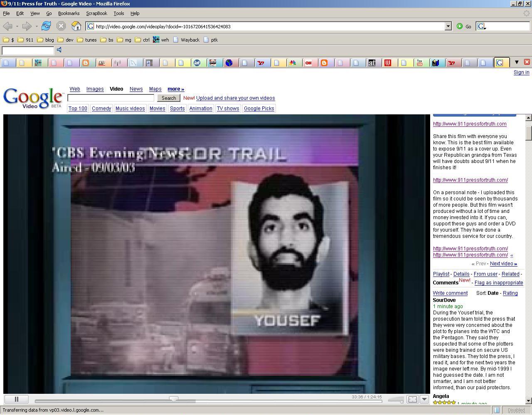The width and height of the screenshot is (532, 415).
Task: Open the Bookmarks menu
Action: pyautogui.click(x=69, y=13)
